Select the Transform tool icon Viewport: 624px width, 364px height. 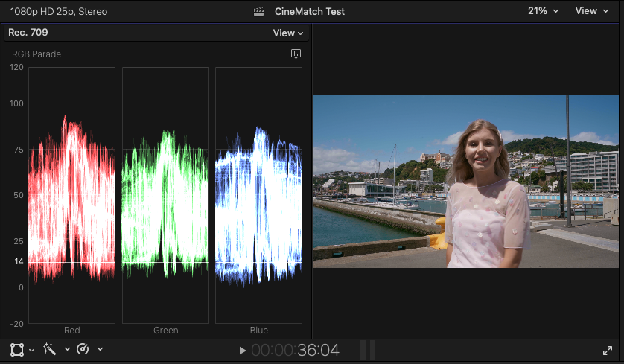coord(16,349)
